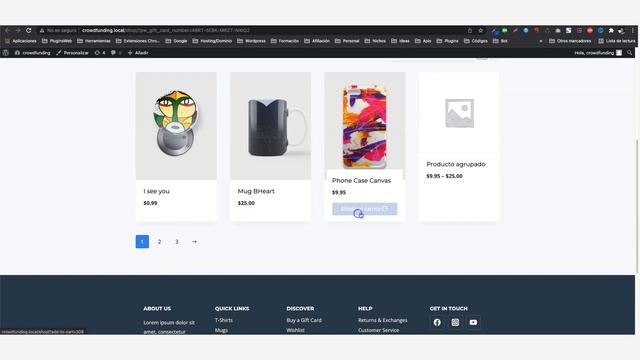Click the white S extension icon
This screenshot has width=640, height=360.
(x=568, y=31)
